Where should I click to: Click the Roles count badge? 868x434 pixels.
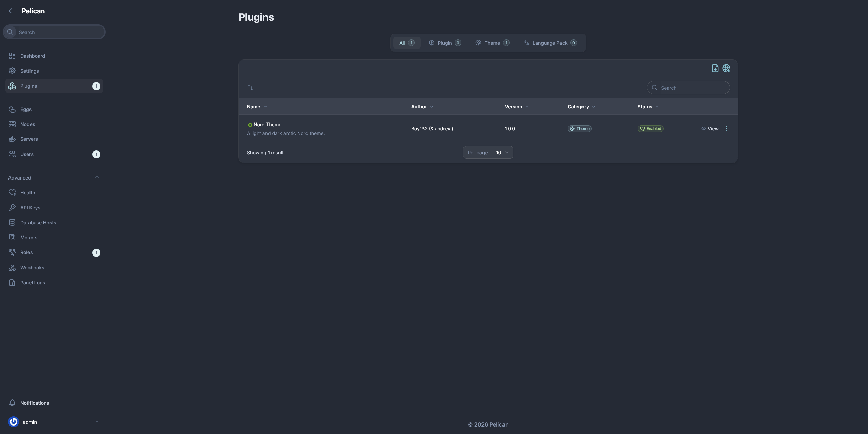click(x=96, y=253)
